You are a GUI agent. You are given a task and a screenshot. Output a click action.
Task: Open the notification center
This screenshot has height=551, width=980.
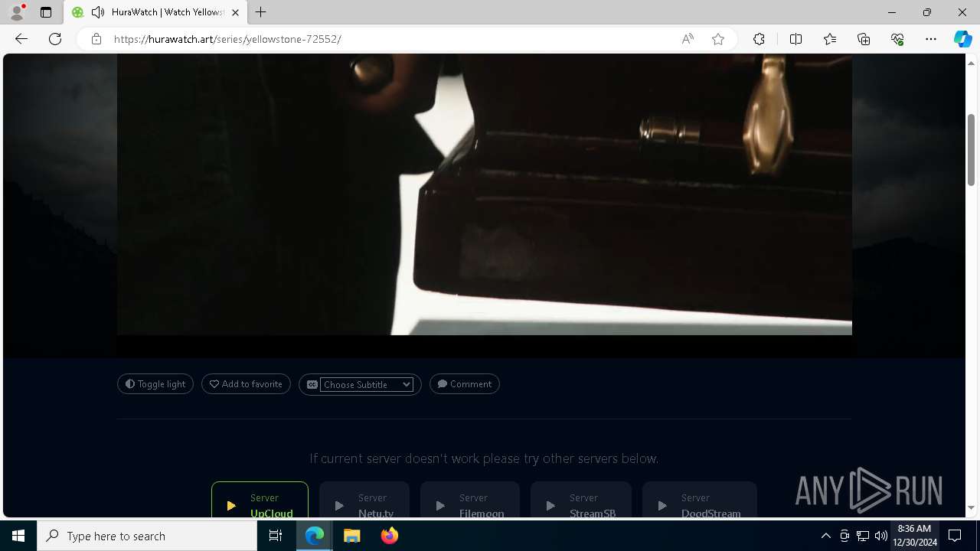(955, 536)
